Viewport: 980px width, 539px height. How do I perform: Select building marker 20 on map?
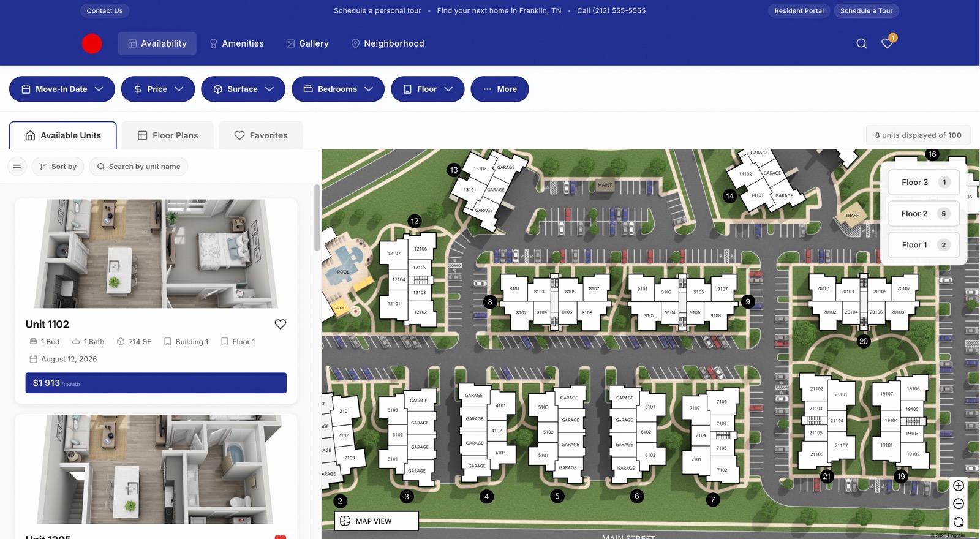coord(864,341)
